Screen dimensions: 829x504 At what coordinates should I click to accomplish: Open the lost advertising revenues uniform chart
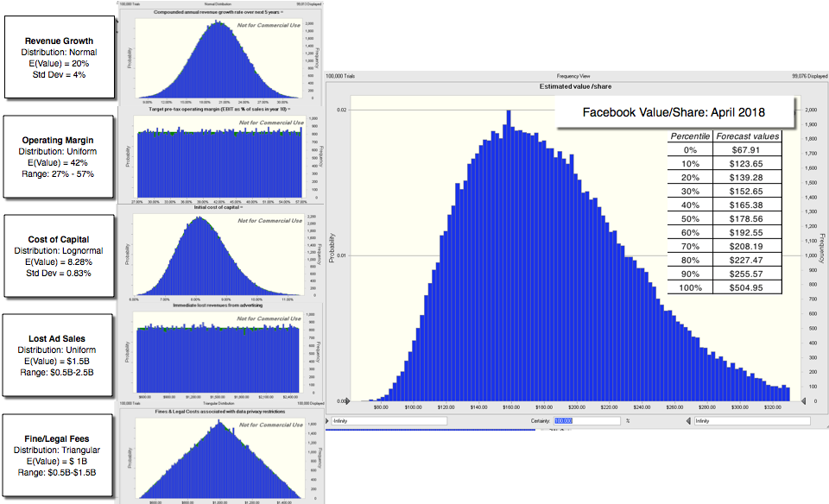(x=218, y=350)
